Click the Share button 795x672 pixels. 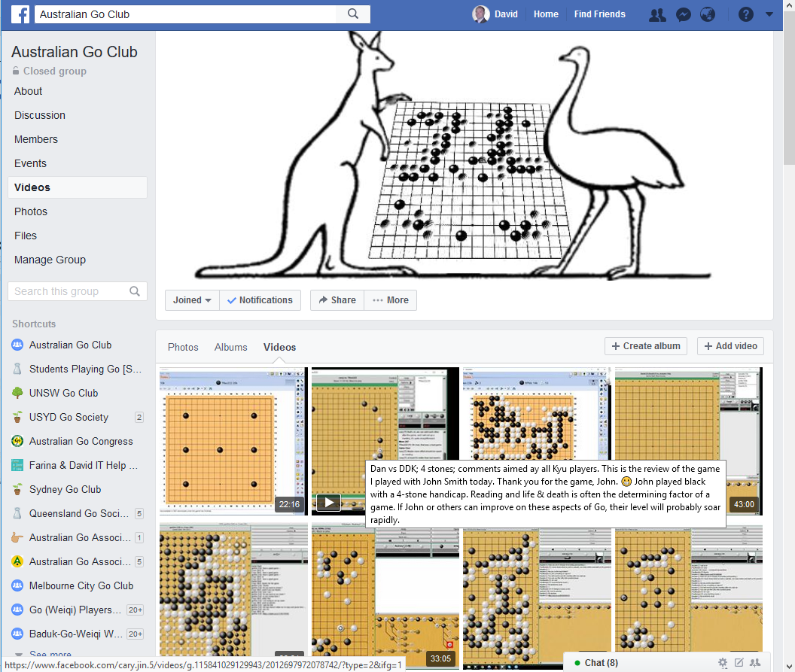pyautogui.click(x=337, y=300)
